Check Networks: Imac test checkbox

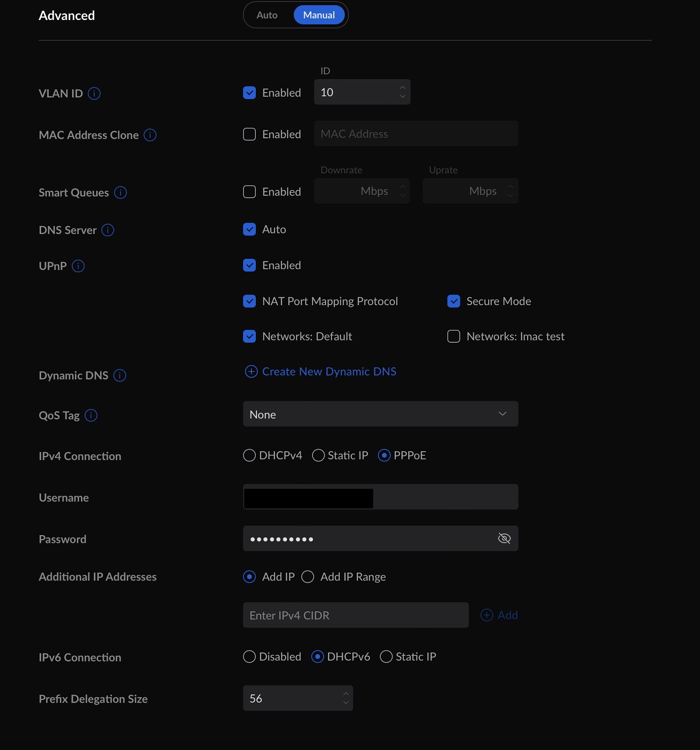(453, 336)
